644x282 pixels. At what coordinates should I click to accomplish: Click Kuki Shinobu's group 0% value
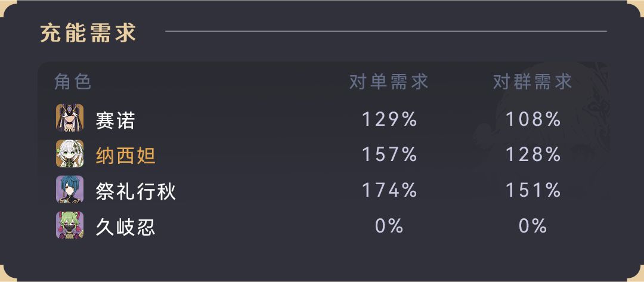(533, 227)
